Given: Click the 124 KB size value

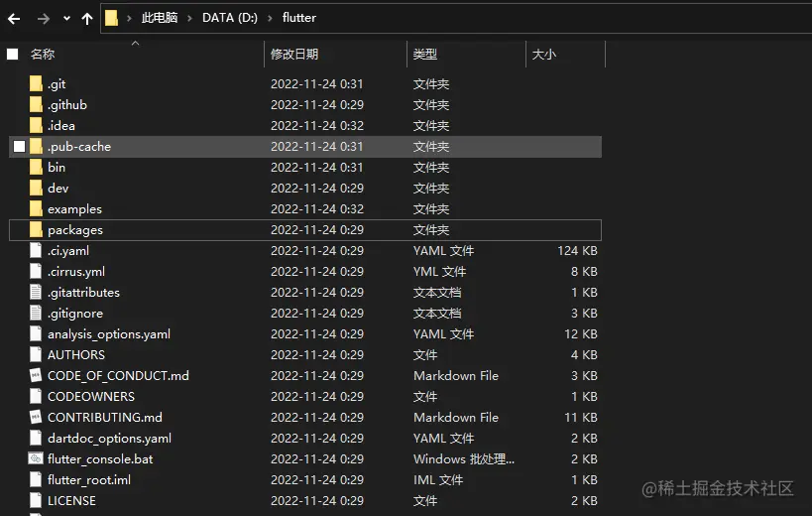Looking at the screenshot, I should tap(577, 251).
